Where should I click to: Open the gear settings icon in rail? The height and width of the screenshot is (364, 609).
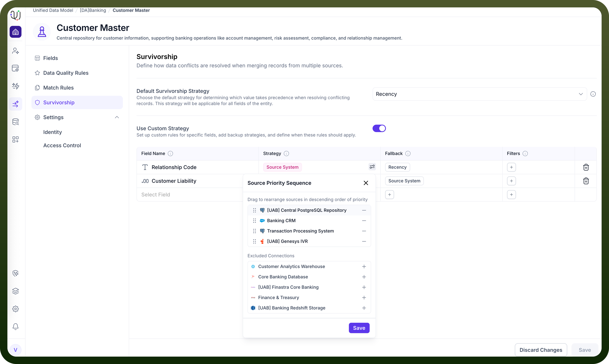click(x=16, y=309)
